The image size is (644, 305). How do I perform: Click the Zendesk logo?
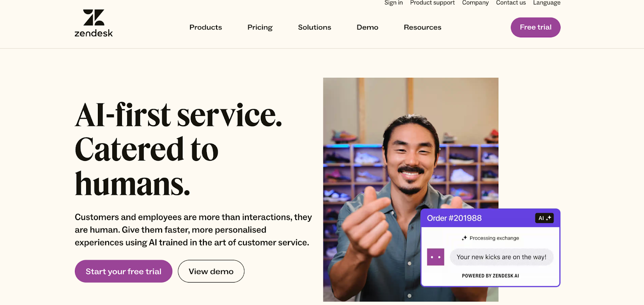coord(93,23)
